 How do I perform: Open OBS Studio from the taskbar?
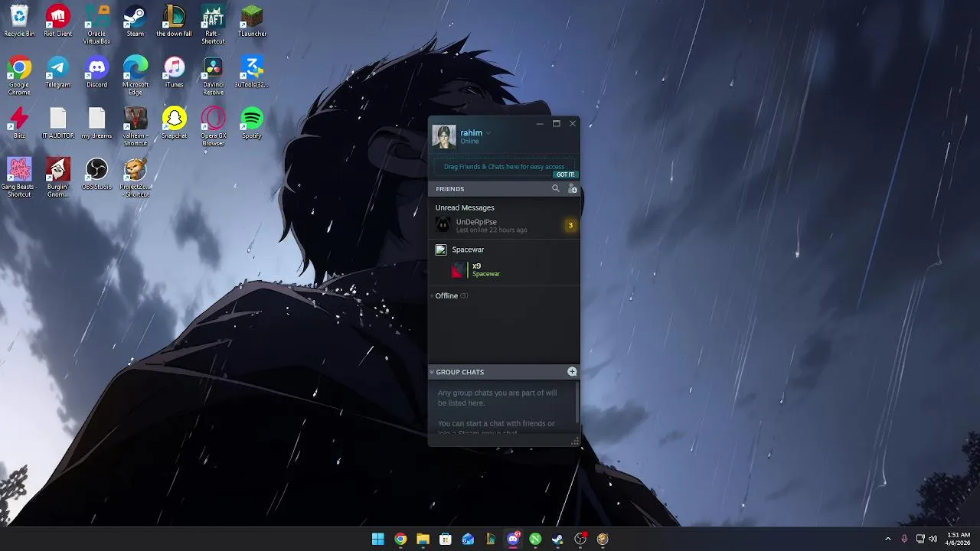click(x=580, y=539)
